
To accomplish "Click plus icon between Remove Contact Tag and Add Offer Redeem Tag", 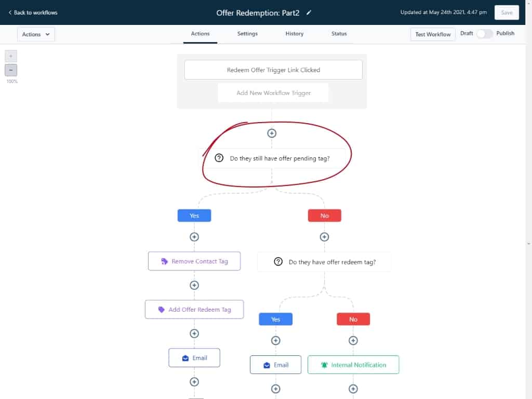I will click(194, 285).
